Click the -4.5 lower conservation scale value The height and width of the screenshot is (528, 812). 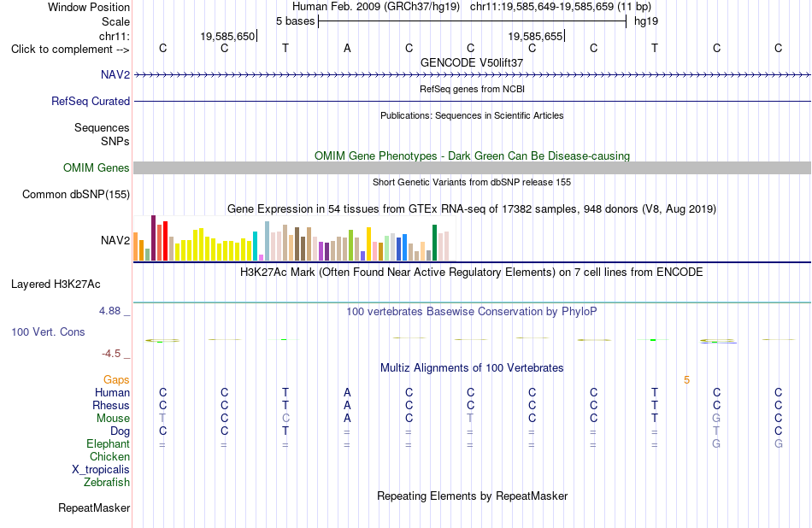[111, 354]
